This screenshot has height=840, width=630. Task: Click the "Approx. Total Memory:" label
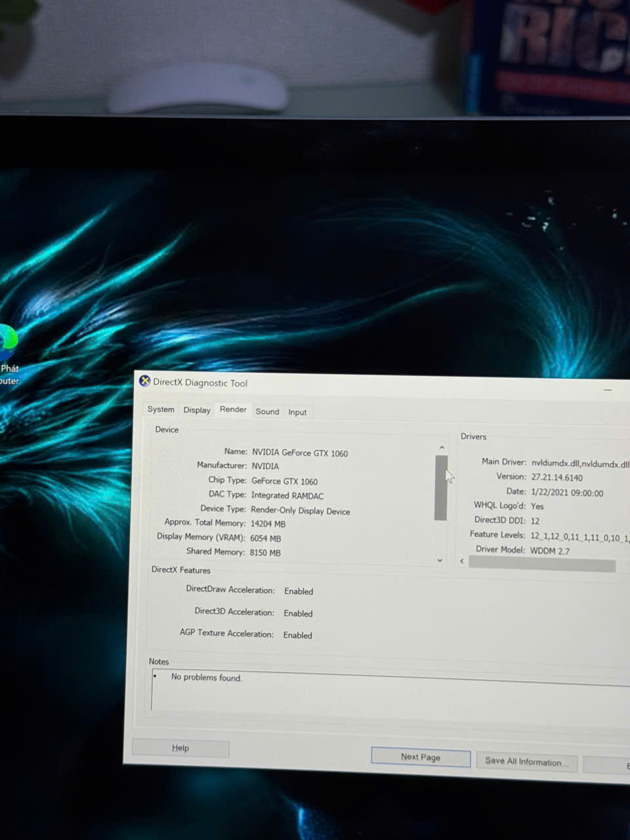tap(205, 522)
